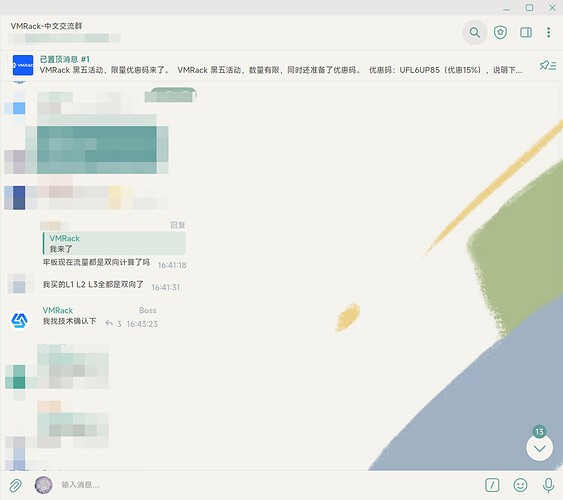Minimize the chat window
This screenshot has height=500, width=563.
click(506, 8)
